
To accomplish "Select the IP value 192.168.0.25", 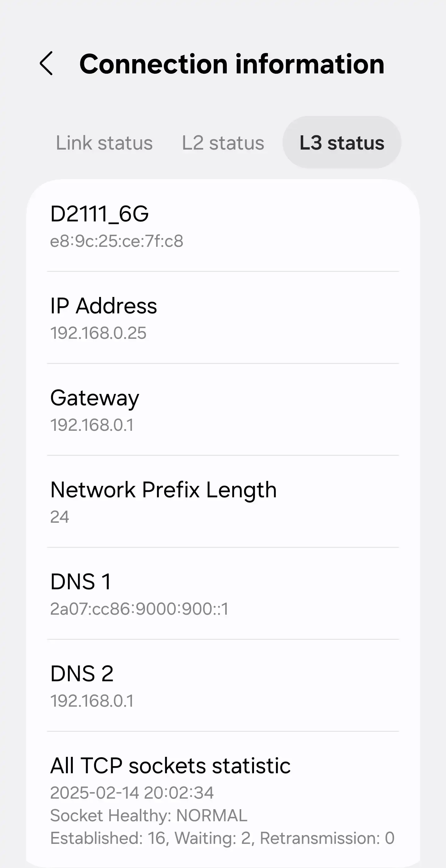I will click(x=98, y=333).
